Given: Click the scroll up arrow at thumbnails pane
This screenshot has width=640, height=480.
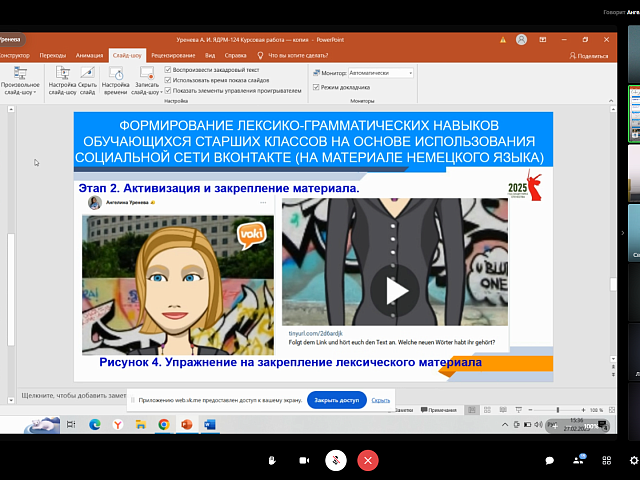Looking at the screenshot, I should click(x=11, y=109).
